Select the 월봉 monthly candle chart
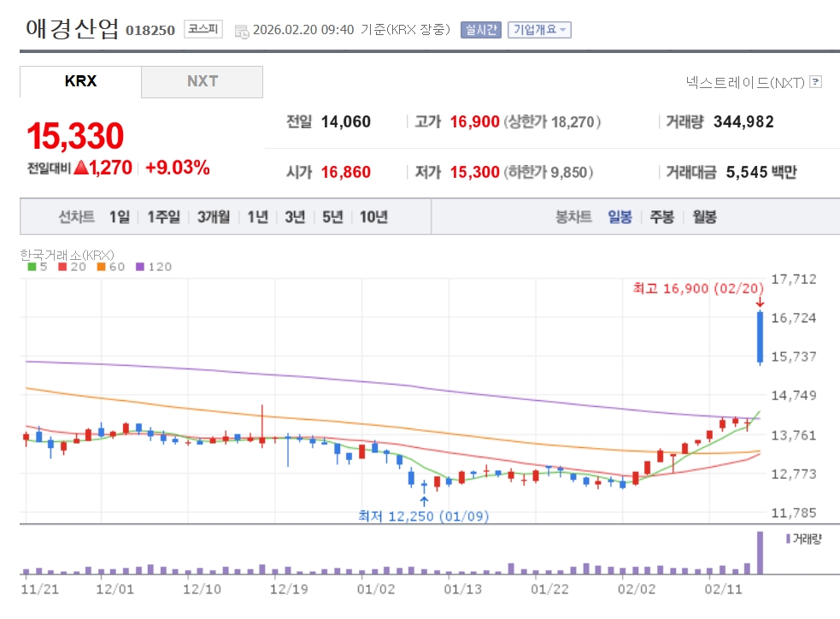Image resolution: width=840 pixels, height=619 pixels. 704,216
